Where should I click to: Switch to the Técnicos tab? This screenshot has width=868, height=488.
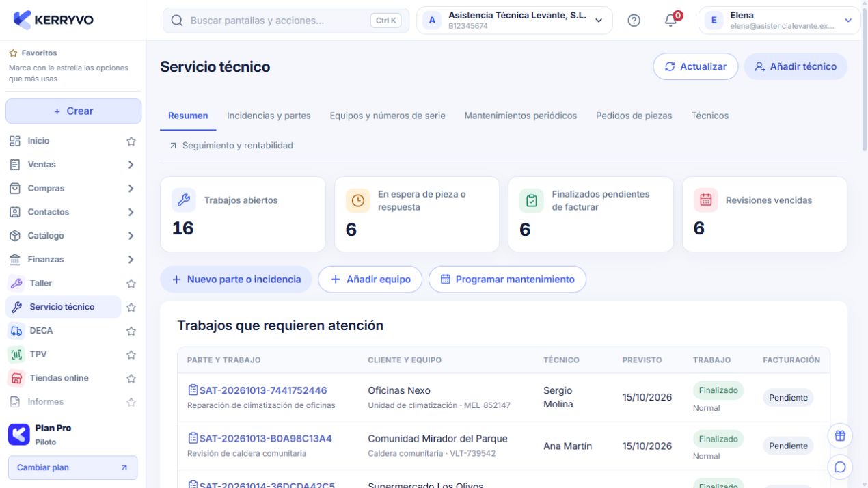(x=710, y=116)
